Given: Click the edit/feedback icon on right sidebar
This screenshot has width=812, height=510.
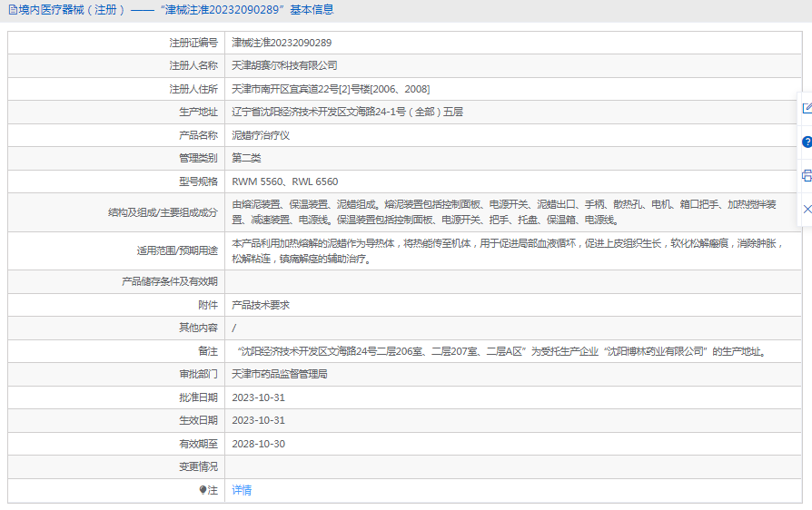Looking at the screenshot, I should point(807,108).
